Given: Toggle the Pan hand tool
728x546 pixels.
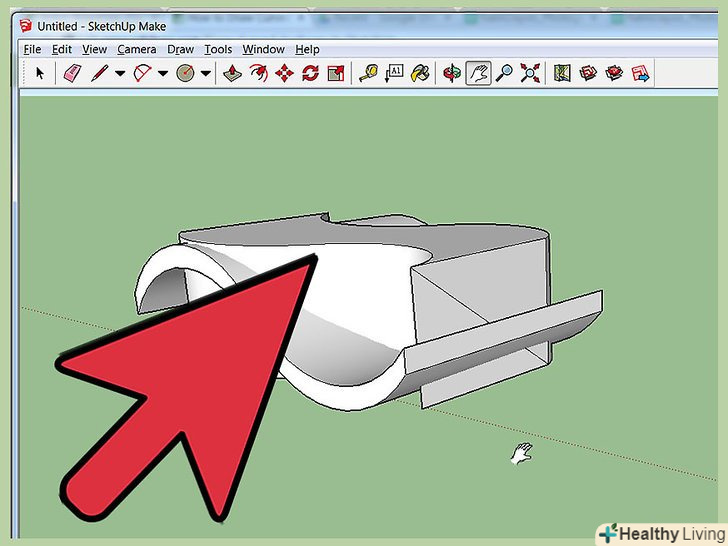Looking at the screenshot, I should tap(479, 73).
